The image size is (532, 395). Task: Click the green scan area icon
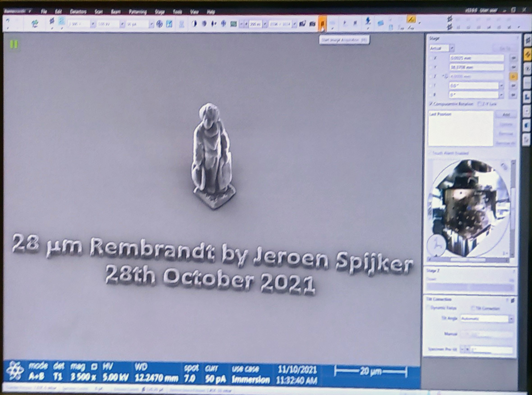[x=233, y=24]
